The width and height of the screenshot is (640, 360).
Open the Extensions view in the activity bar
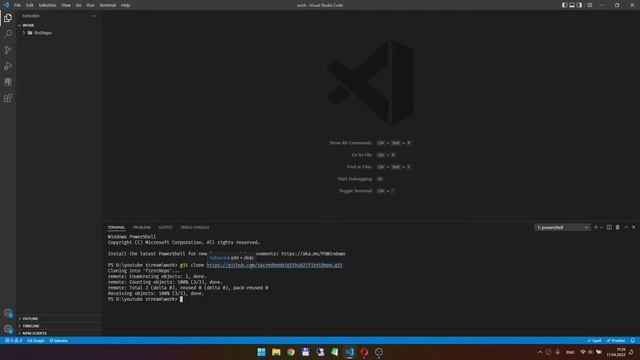pos(8,98)
